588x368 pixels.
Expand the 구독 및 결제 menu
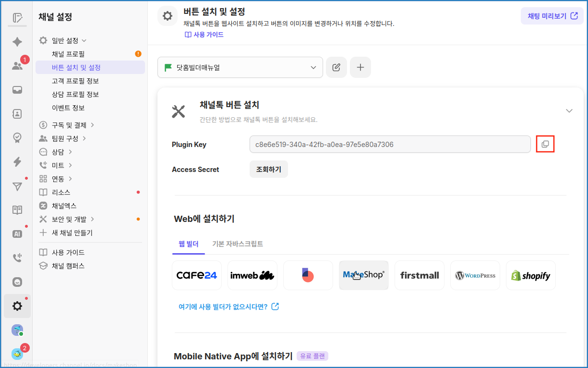tap(69, 125)
